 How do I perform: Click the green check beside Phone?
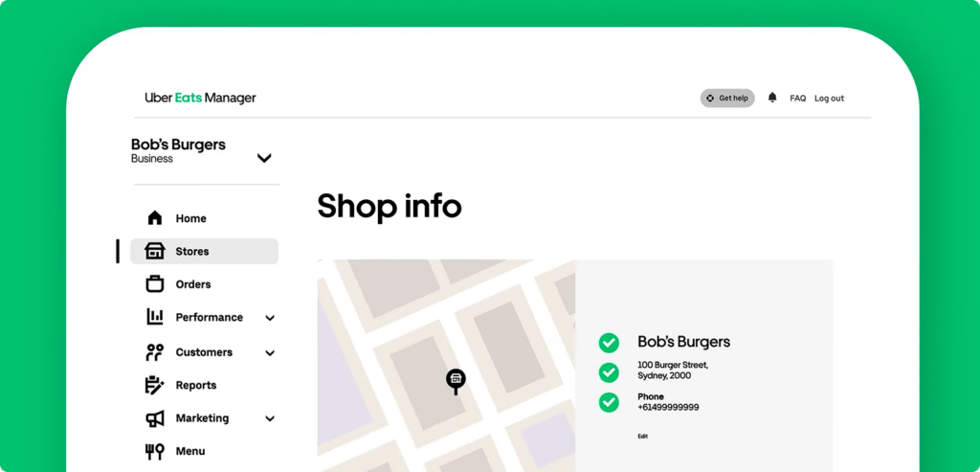pyautogui.click(x=609, y=402)
